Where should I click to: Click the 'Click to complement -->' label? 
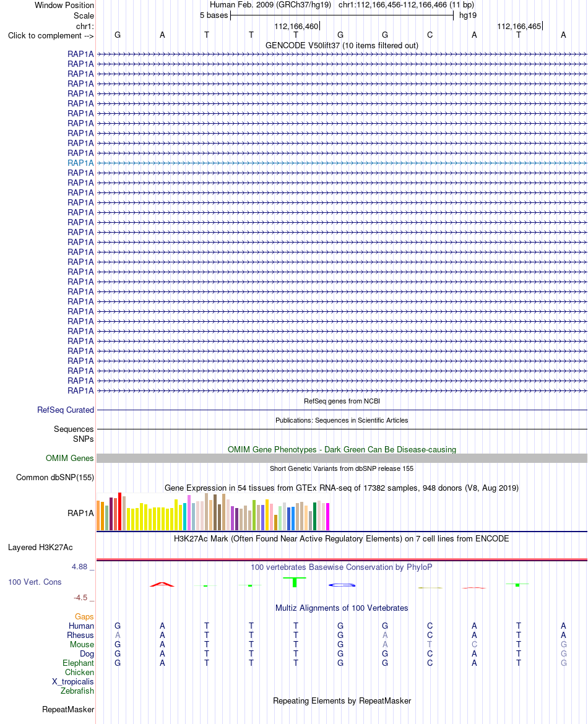pos(51,35)
